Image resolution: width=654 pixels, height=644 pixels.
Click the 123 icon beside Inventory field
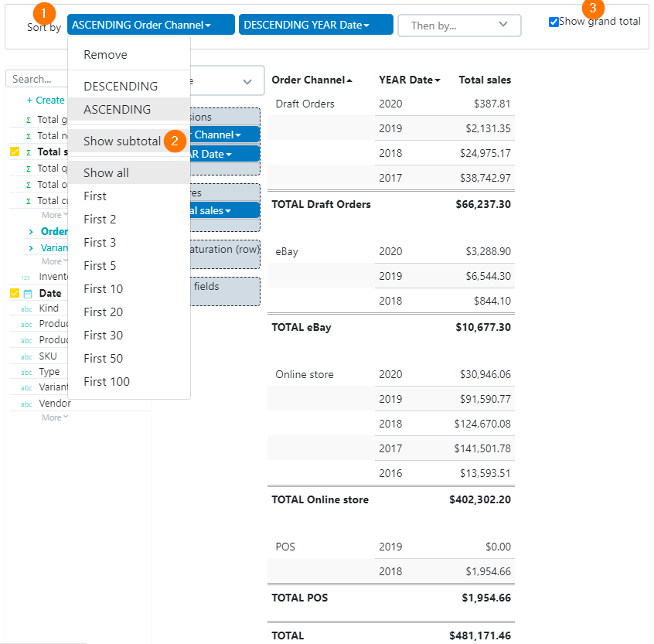[x=26, y=278]
